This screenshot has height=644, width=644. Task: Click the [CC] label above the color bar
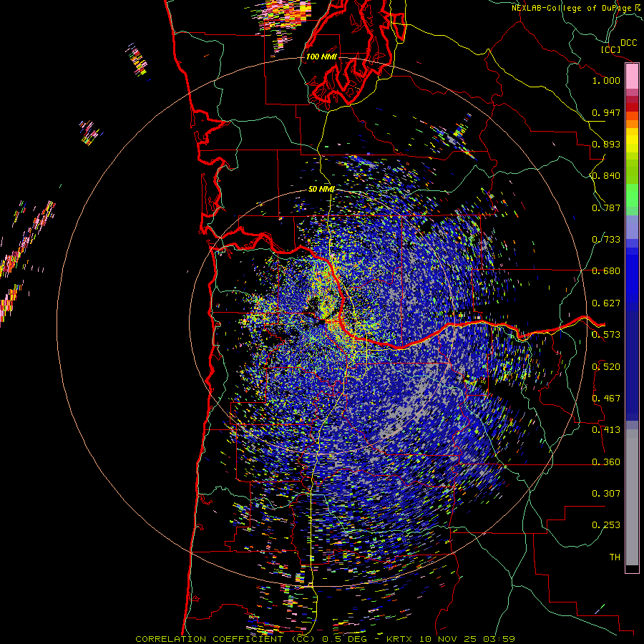pyautogui.click(x=610, y=49)
